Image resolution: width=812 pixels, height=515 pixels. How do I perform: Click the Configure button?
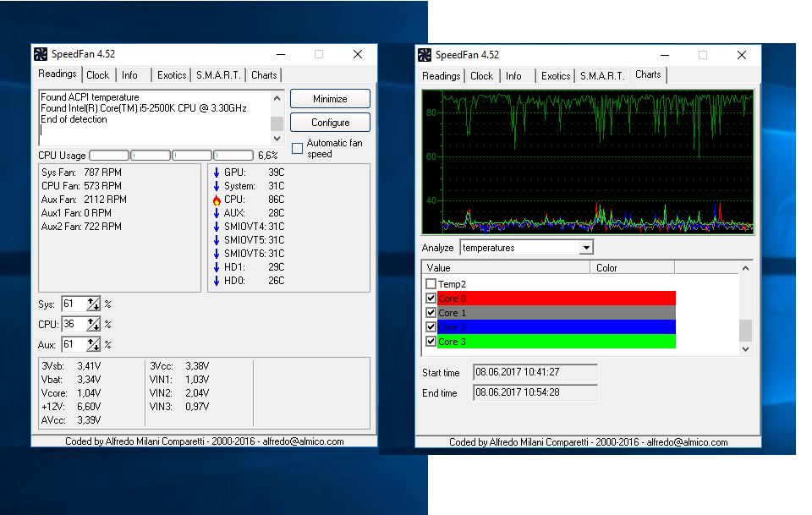pos(330,123)
